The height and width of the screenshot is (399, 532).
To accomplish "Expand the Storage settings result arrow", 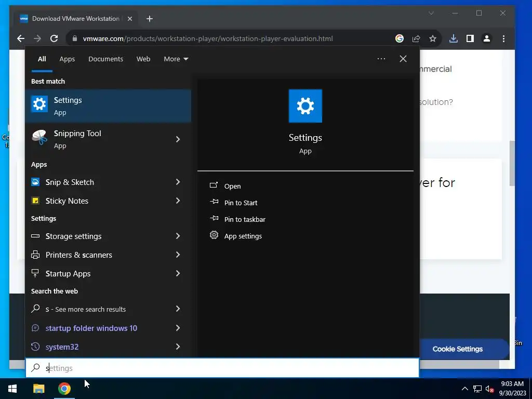I will (178, 236).
